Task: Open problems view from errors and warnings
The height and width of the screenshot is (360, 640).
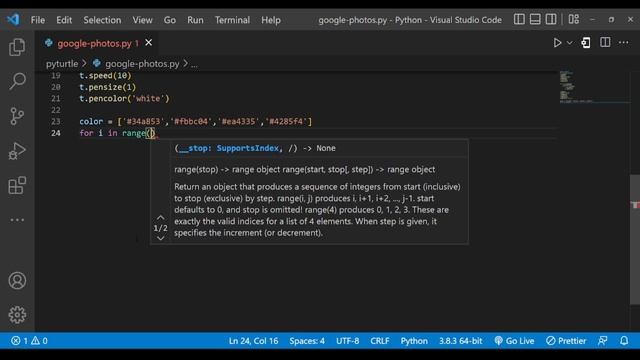Action: pyautogui.click(x=29, y=341)
